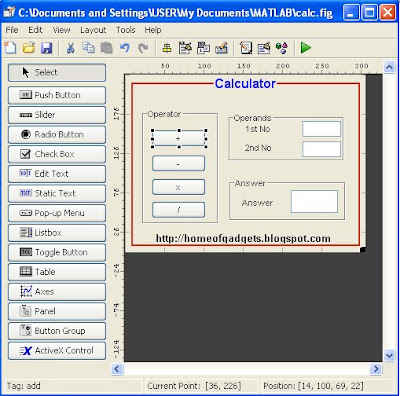Click the layout scroll-right arrow

(376, 369)
